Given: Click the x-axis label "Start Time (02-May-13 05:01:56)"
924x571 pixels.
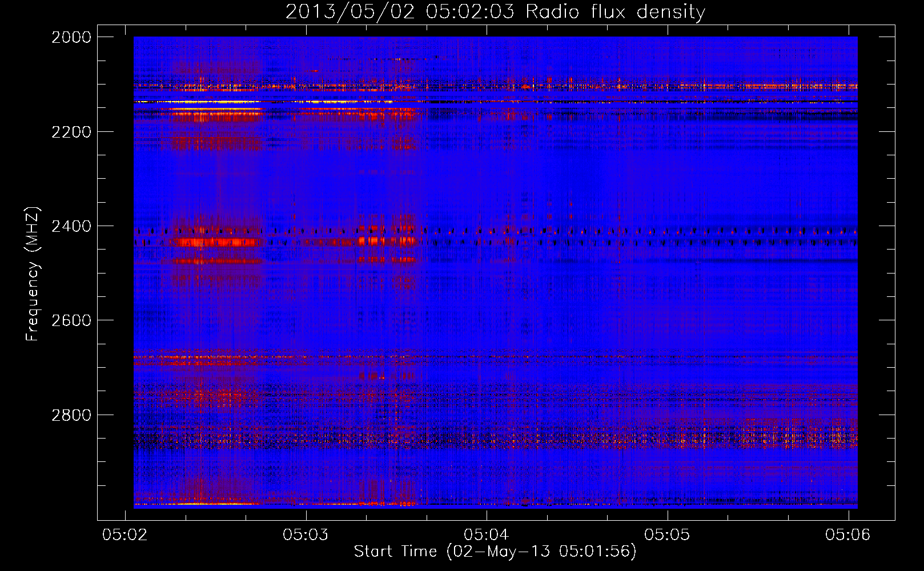Looking at the screenshot, I should click(x=495, y=552).
